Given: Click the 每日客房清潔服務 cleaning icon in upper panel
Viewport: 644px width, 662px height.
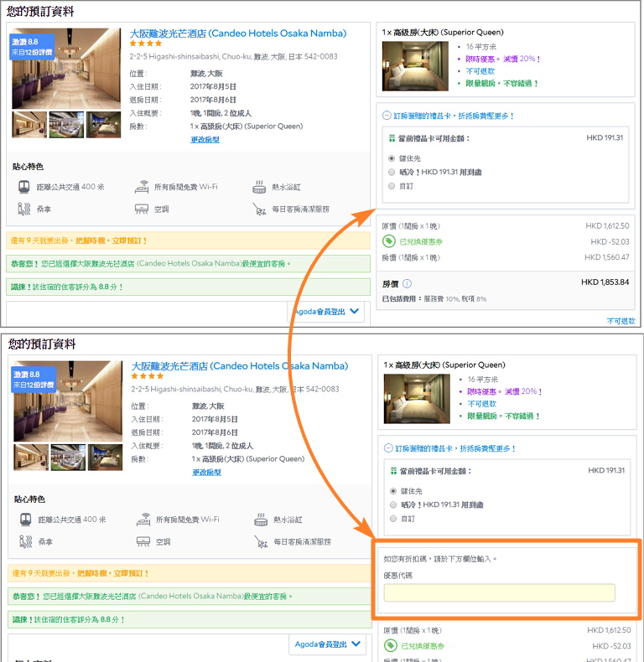Looking at the screenshot, I should pos(259,209).
